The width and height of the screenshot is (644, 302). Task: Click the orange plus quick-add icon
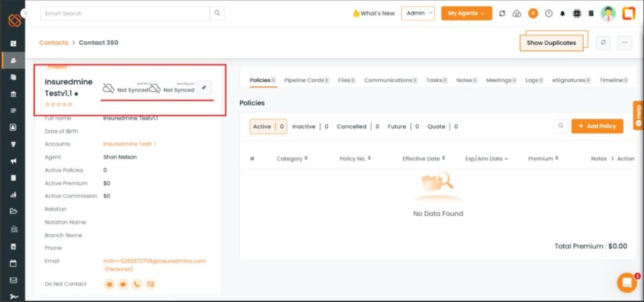click(533, 13)
